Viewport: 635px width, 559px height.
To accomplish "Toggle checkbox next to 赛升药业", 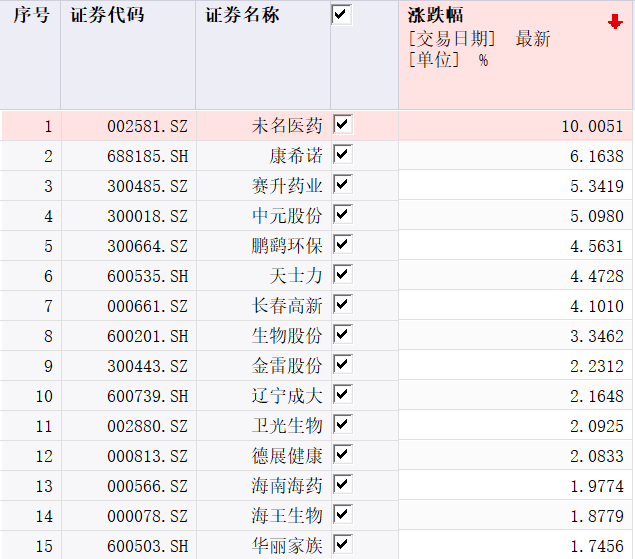I will click(x=343, y=184).
